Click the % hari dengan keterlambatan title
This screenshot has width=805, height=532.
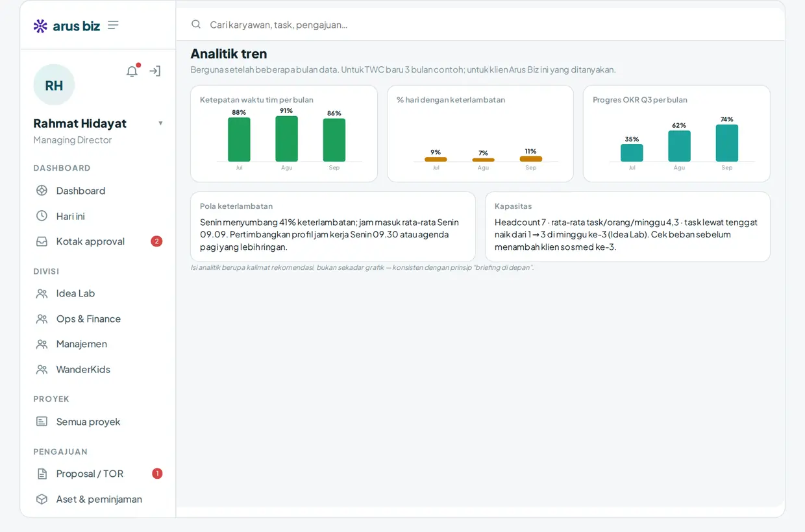(x=451, y=100)
